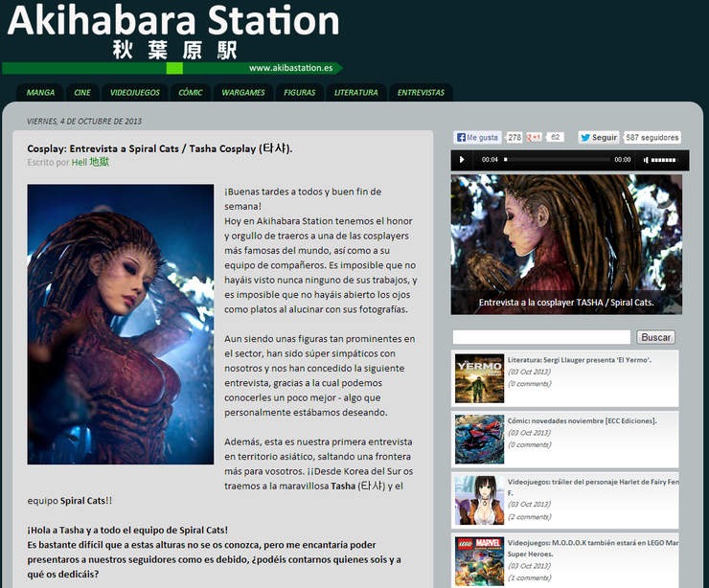Open the Fairy Fencer anime girl thumbnail
This screenshot has height=588, width=709.
(x=479, y=500)
